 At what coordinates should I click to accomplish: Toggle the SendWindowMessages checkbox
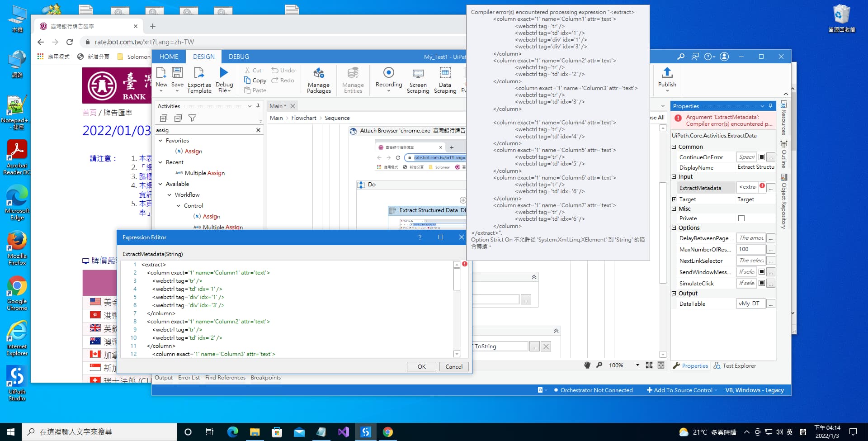(762, 272)
